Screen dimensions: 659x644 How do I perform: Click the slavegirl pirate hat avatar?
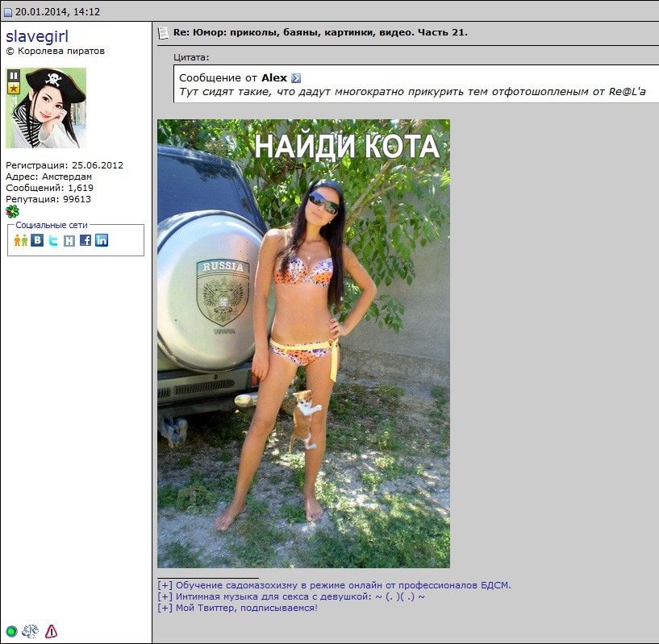coord(46,108)
